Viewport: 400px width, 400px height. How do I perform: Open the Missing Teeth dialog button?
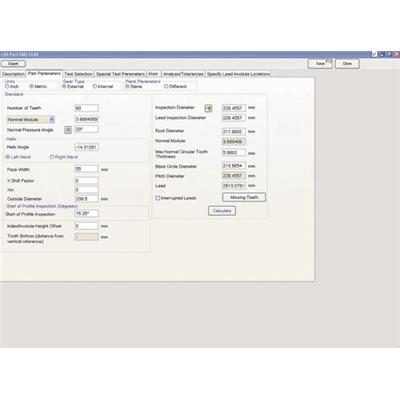(x=244, y=197)
